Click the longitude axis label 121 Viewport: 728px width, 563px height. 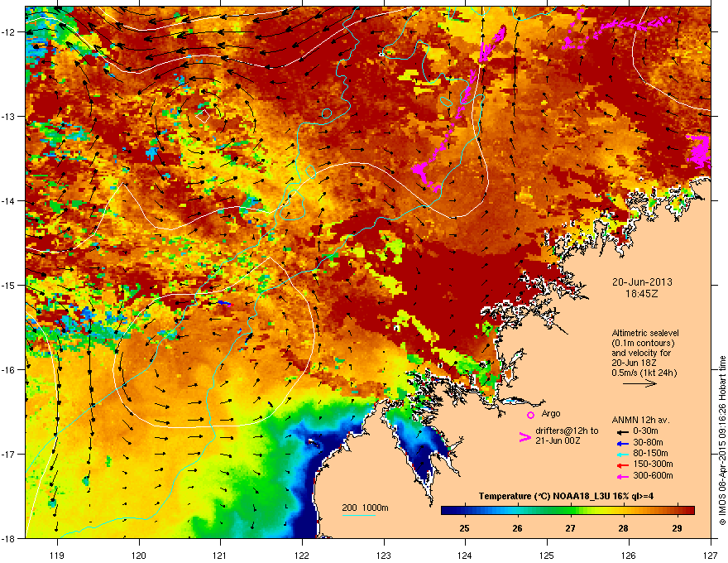220,556
